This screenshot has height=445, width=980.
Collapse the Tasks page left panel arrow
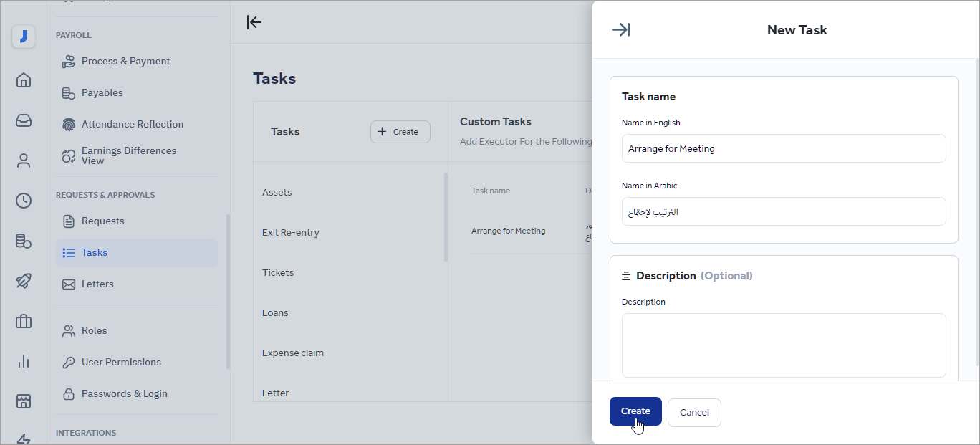point(254,22)
